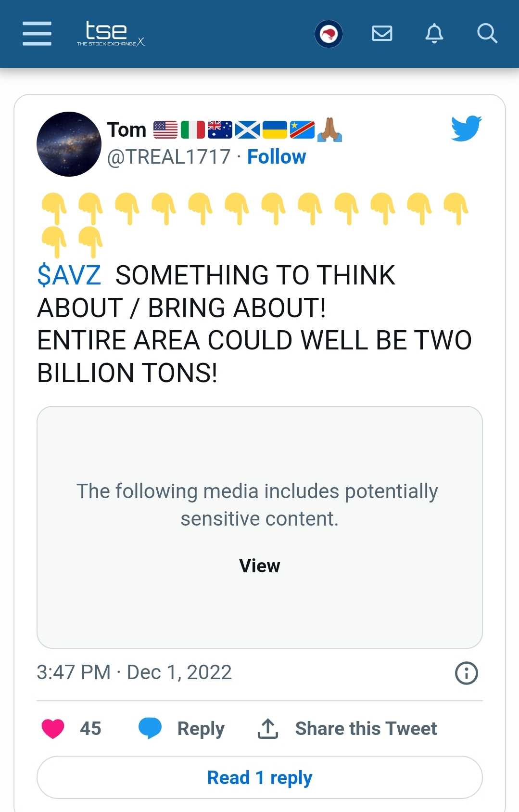This screenshot has width=519, height=812.
Task: Open the tweet info icon
Action: pyautogui.click(x=466, y=673)
